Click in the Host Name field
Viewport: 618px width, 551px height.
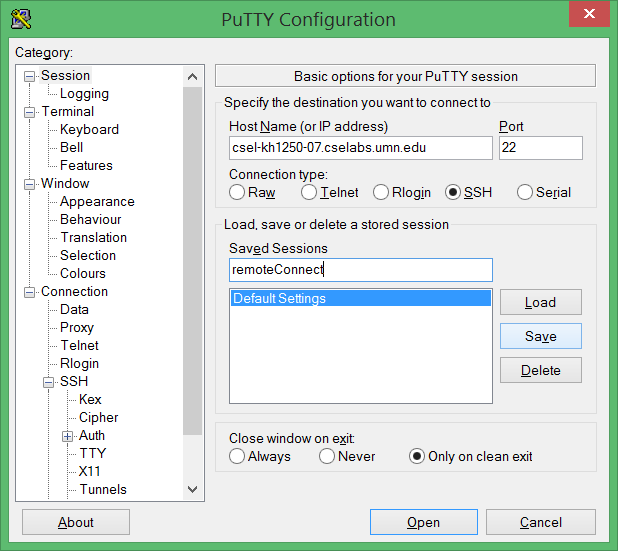[x=361, y=148]
